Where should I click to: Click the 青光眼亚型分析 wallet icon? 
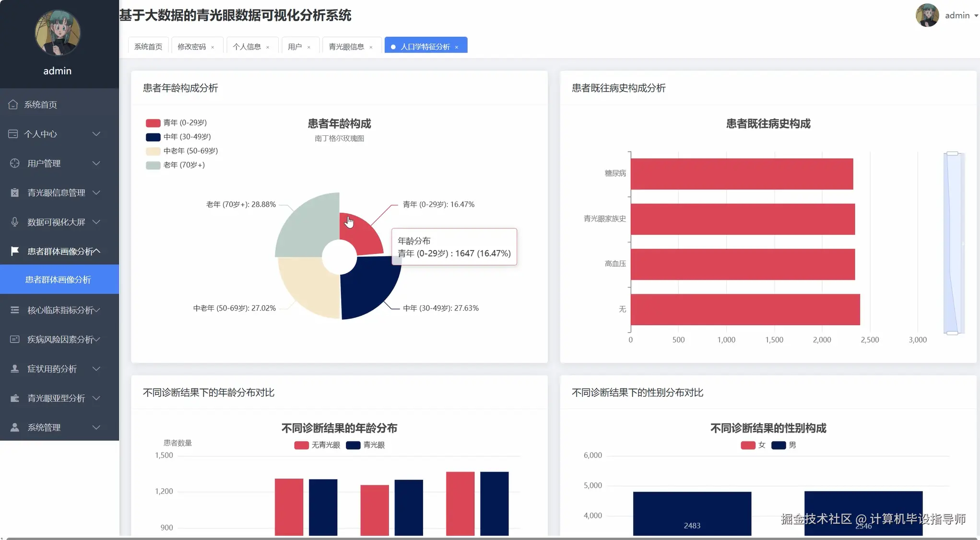pyautogui.click(x=14, y=398)
